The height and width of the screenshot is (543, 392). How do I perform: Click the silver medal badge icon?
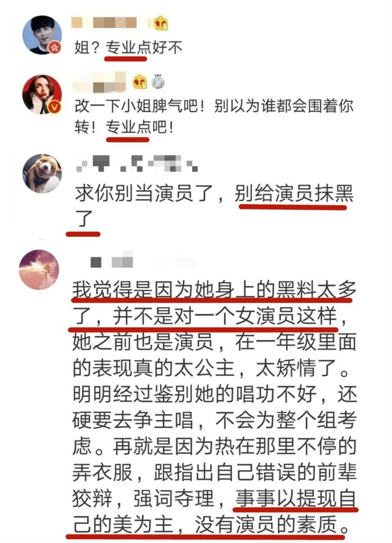(157, 82)
